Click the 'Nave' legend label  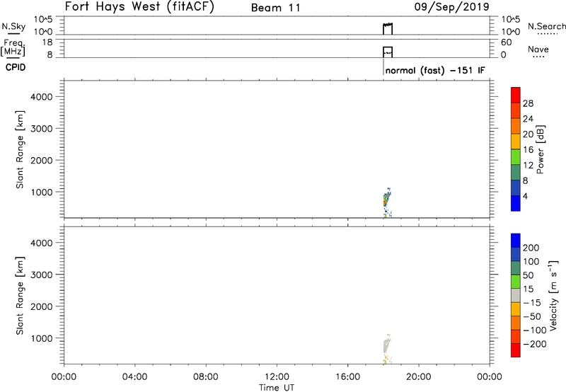click(538, 49)
